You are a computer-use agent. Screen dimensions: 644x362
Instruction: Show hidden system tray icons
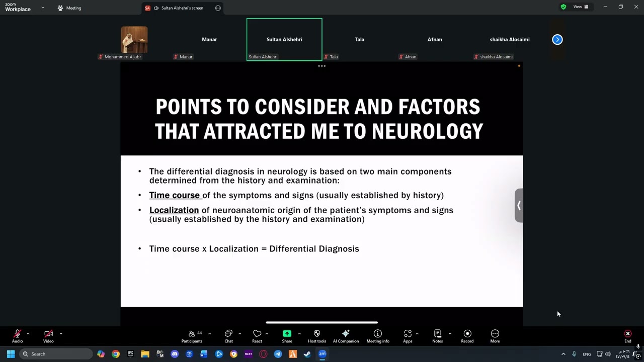563,354
